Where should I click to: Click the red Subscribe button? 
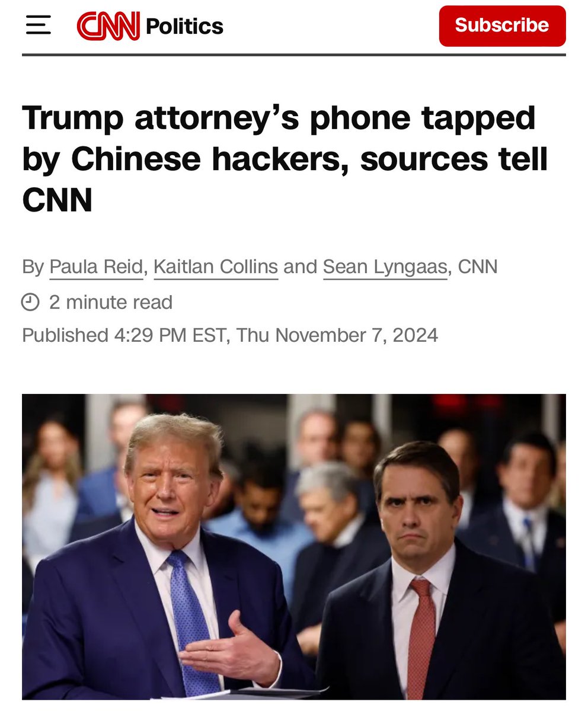[x=502, y=25]
